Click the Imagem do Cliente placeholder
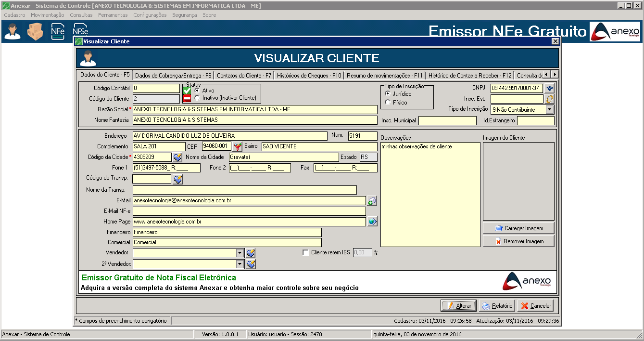The height and width of the screenshot is (341, 644). [518, 181]
